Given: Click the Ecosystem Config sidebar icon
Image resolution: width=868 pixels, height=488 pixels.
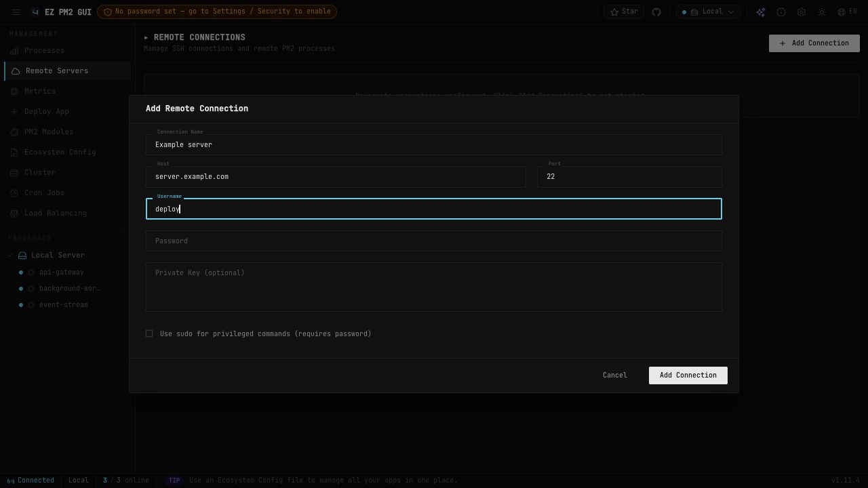Looking at the screenshot, I should click(14, 152).
